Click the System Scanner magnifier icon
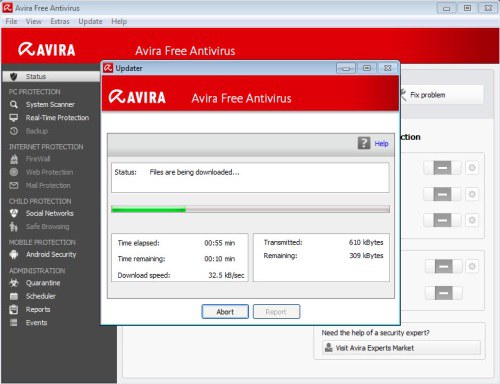This screenshot has width=500, height=384. 14,104
